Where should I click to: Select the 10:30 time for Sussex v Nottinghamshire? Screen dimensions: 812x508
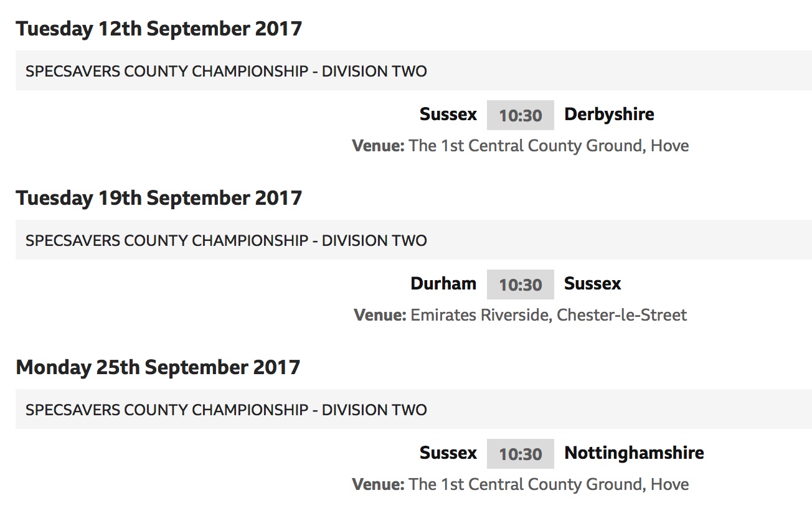(520, 454)
